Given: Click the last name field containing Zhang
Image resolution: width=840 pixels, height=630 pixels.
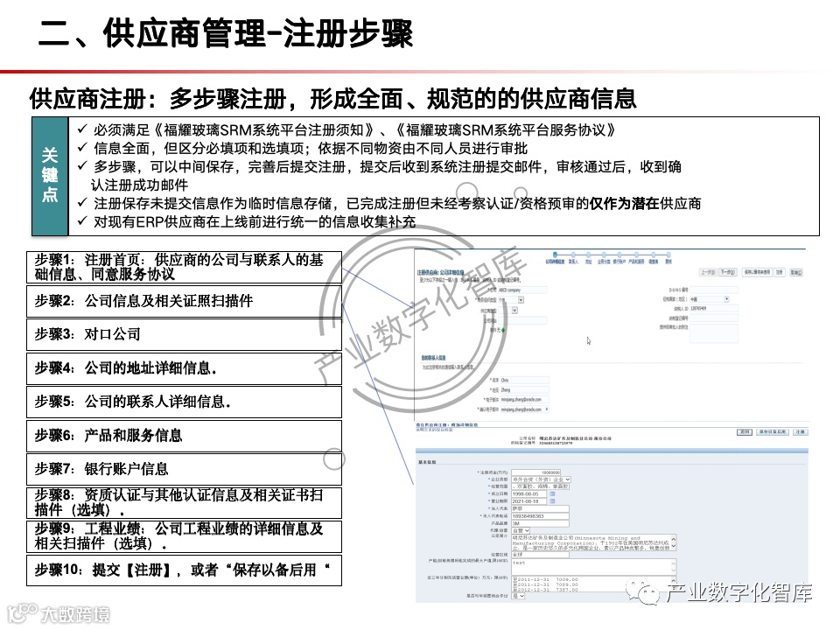Looking at the screenshot, I should 524,389.
